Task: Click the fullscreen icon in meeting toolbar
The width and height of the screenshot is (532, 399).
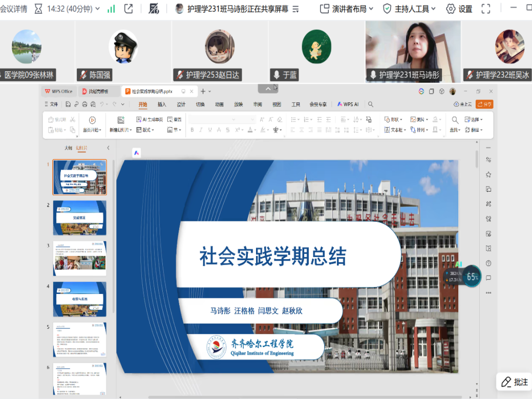Action: click(x=486, y=9)
